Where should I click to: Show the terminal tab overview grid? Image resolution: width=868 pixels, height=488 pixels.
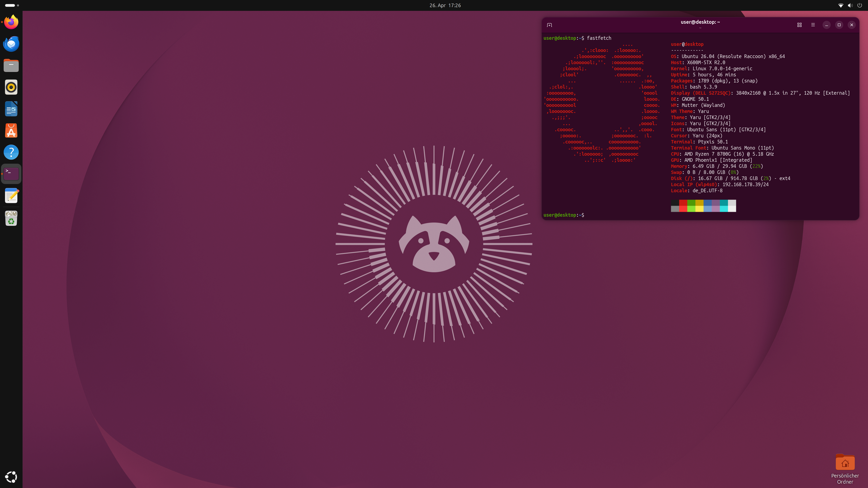point(799,25)
